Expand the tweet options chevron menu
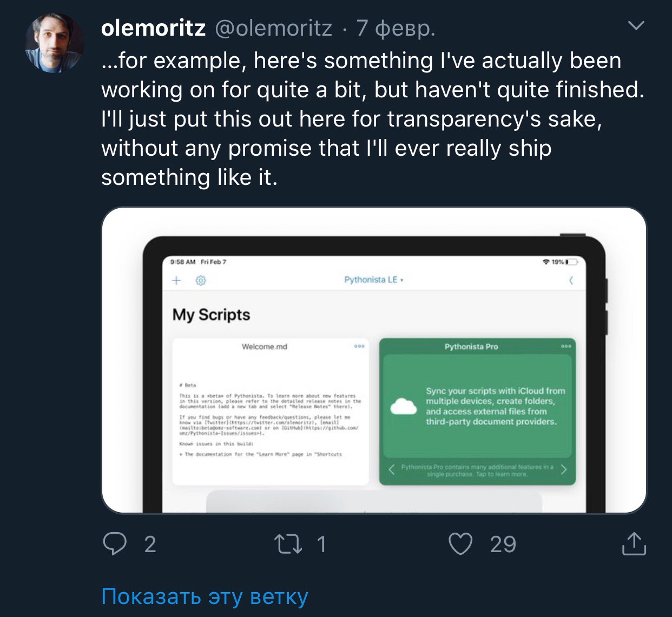The width and height of the screenshot is (672, 617). (x=636, y=25)
